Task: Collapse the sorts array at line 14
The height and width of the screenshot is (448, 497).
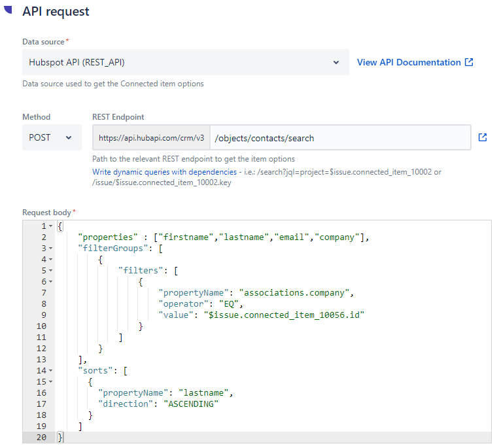Action: (x=51, y=371)
